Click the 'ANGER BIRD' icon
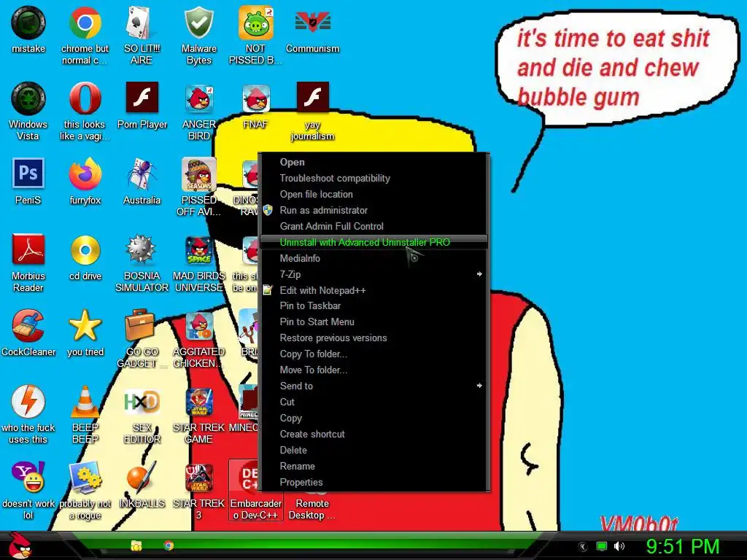 coord(198,98)
